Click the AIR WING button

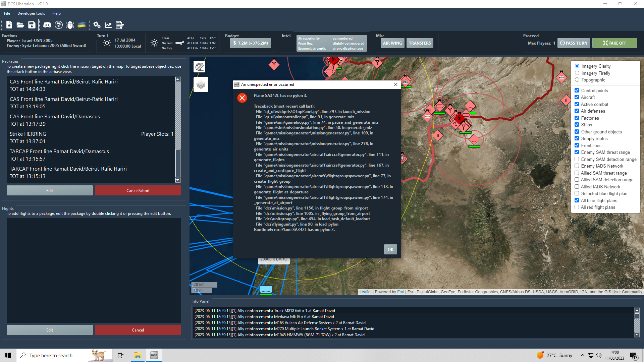point(392,43)
